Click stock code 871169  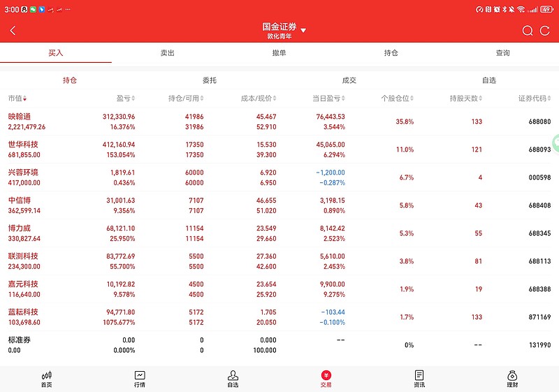click(539, 317)
